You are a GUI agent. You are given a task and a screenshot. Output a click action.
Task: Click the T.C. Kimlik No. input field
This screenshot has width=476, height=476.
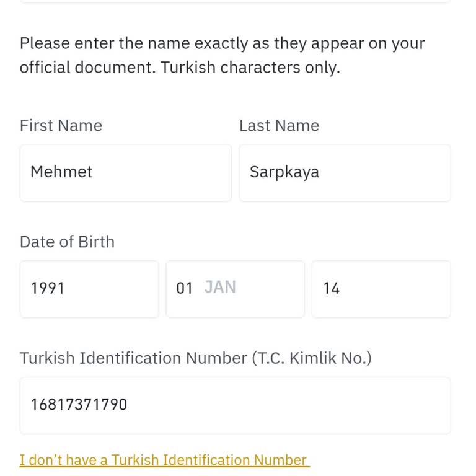[x=235, y=405]
